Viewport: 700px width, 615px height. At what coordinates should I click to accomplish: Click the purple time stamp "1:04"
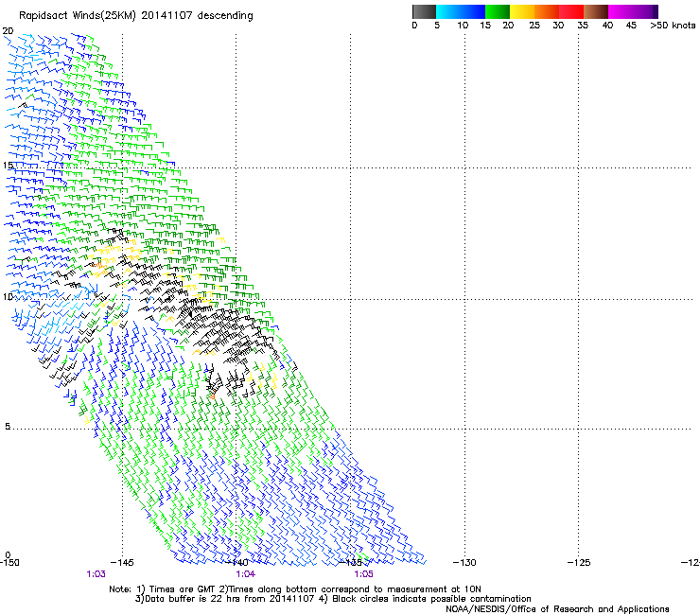click(246, 574)
